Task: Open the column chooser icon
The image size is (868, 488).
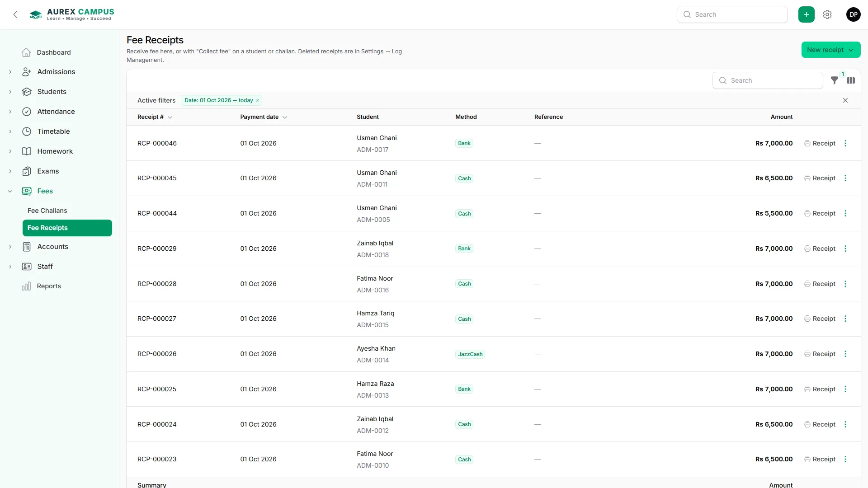Action: [x=851, y=80]
